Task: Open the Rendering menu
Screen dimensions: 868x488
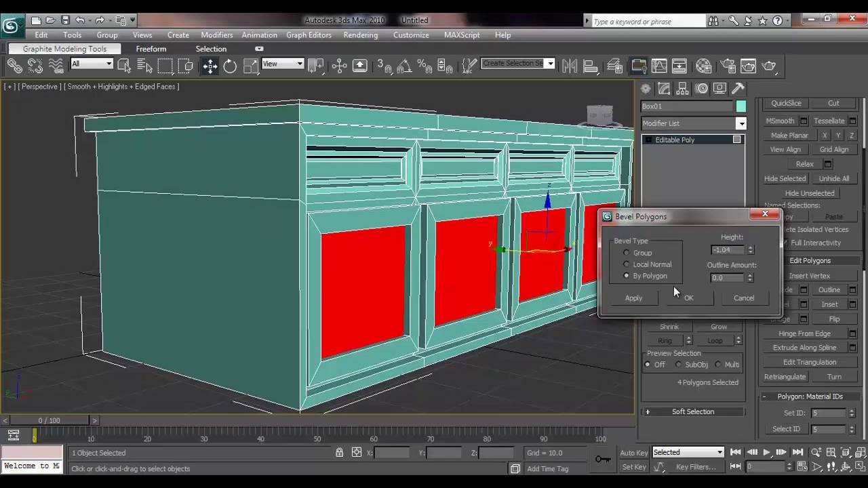Action: pyautogui.click(x=361, y=35)
